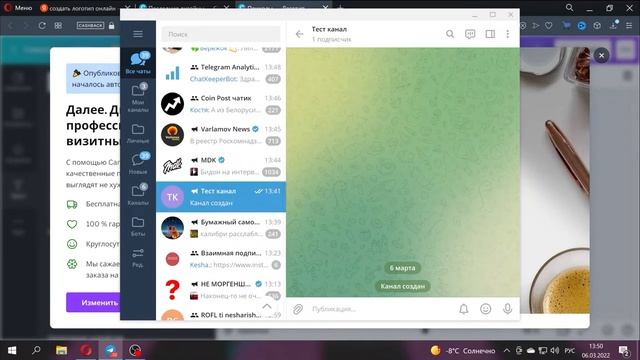
Task: Select the Боты folder
Action: pos(138,226)
